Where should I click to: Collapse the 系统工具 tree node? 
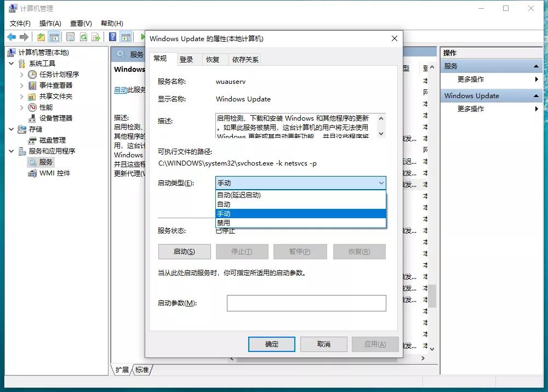(x=11, y=63)
